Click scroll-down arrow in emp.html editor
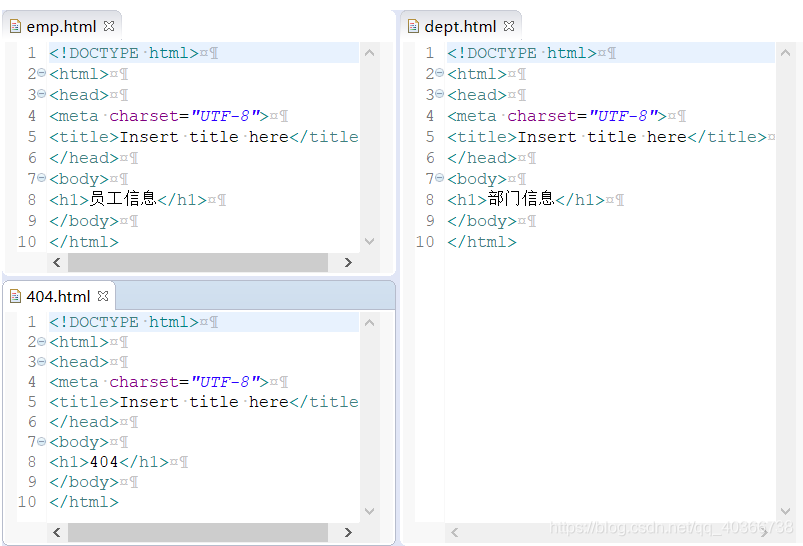Viewport: 803px width, 546px height. click(x=369, y=241)
